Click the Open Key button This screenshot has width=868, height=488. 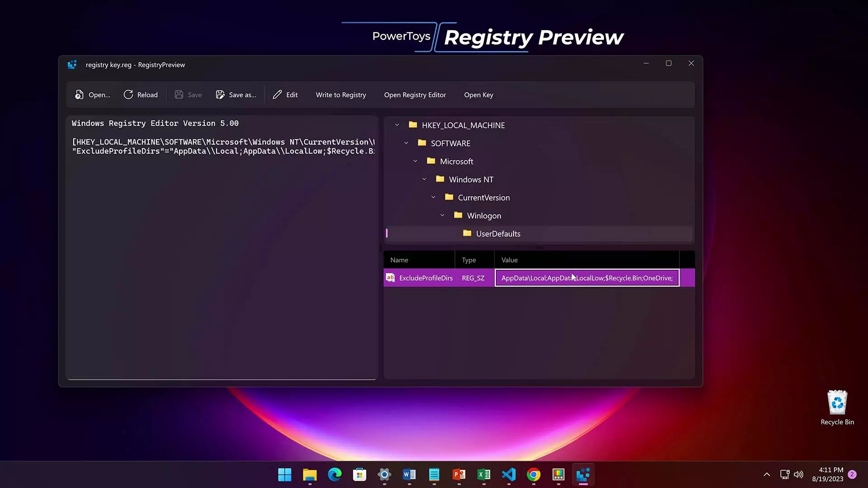point(478,94)
